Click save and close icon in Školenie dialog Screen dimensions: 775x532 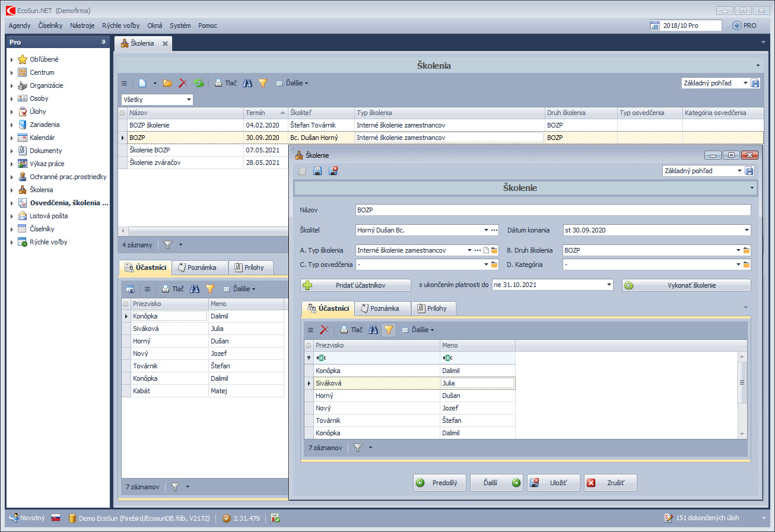pos(333,171)
